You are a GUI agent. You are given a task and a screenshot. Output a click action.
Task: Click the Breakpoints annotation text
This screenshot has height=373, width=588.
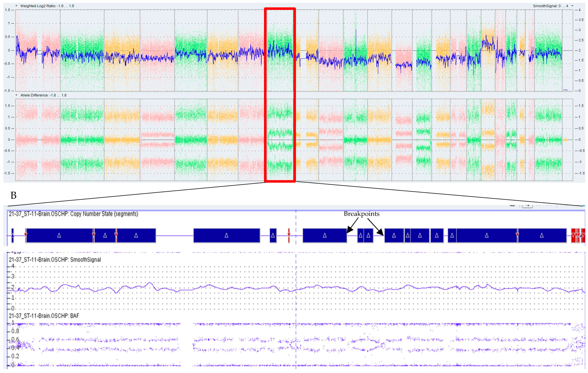pos(361,214)
